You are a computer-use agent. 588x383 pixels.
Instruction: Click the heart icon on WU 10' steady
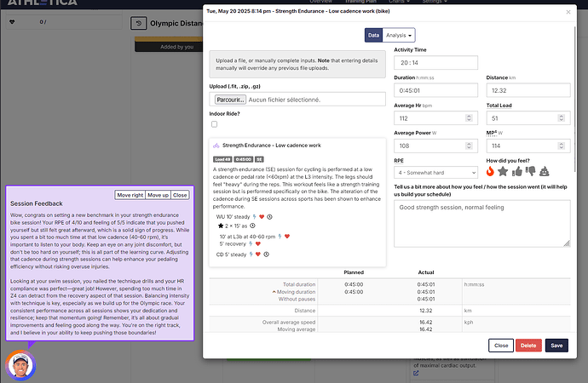pos(262,217)
